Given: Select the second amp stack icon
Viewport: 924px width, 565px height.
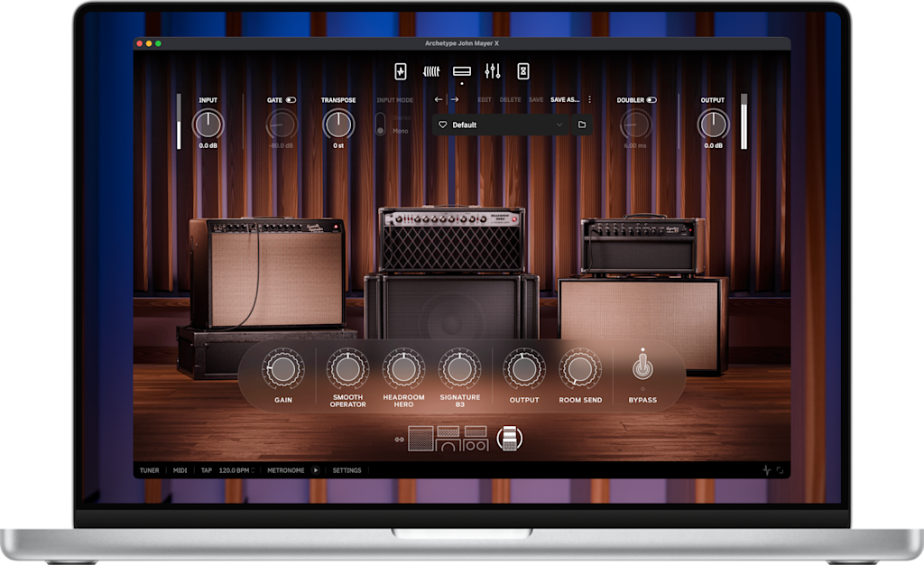Looking at the screenshot, I should (448, 439).
